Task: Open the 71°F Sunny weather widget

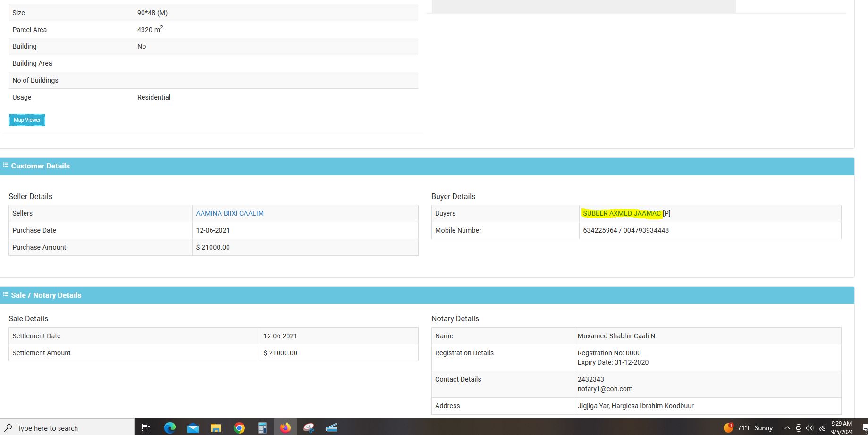Action: point(748,428)
